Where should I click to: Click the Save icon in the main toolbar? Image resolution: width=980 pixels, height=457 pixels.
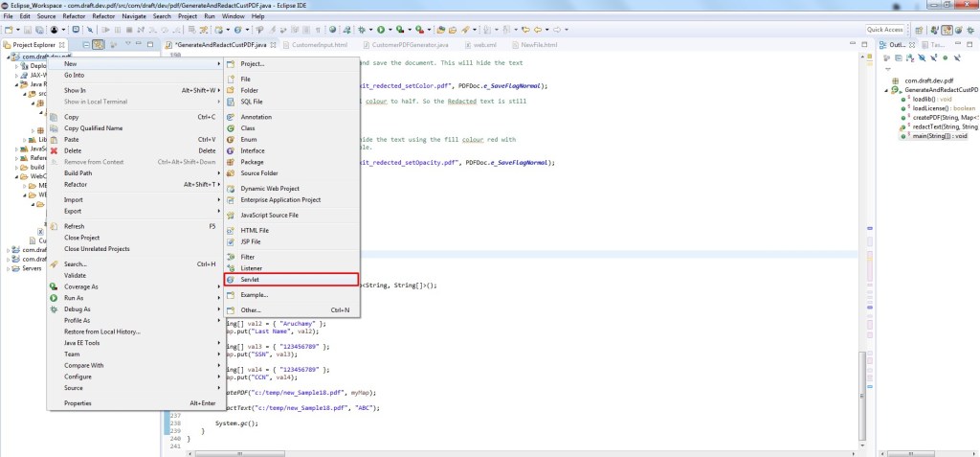[28, 30]
